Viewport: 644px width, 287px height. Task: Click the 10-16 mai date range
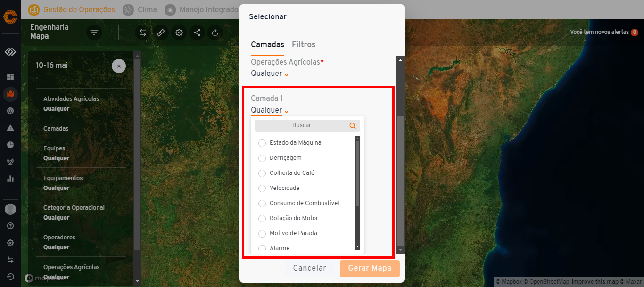coord(52,66)
